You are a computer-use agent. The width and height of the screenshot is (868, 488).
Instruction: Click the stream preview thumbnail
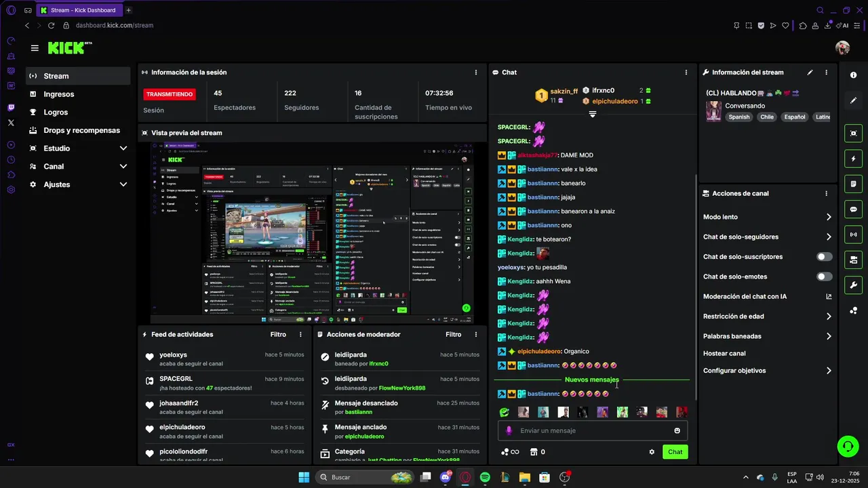click(x=311, y=233)
